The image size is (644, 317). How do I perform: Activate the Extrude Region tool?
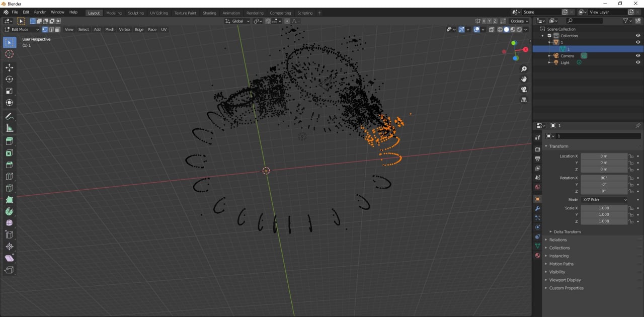pyautogui.click(x=9, y=141)
